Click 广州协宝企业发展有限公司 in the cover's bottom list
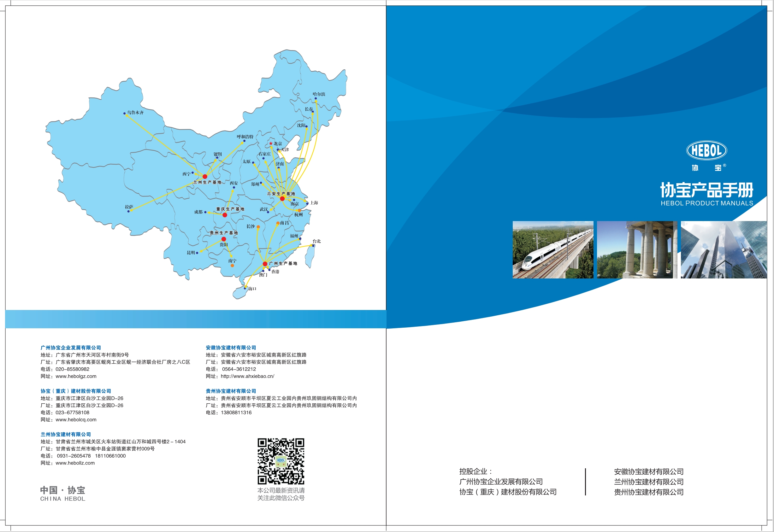774x532 pixels. 501,482
